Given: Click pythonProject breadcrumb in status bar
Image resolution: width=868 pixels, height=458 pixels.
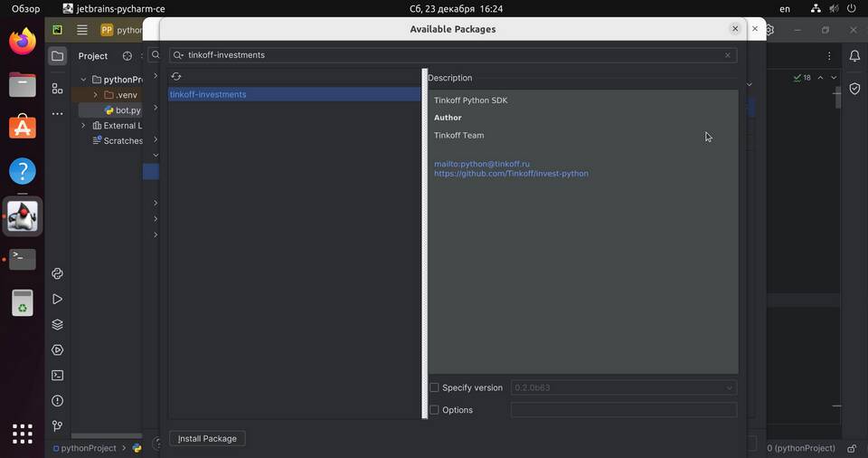Looking at the screenshot, I should click(89, 448).
